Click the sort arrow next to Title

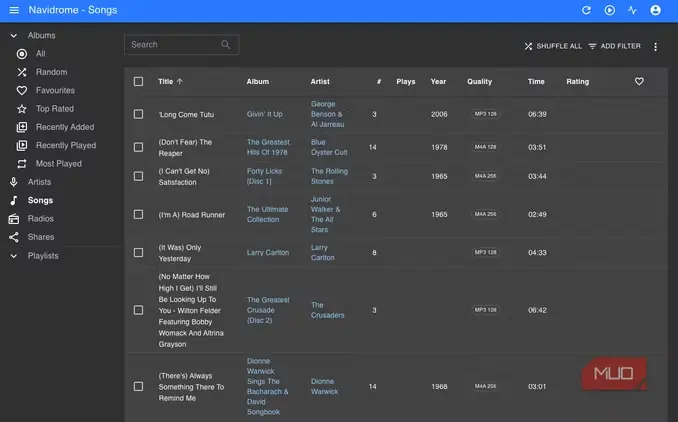pyautogui.click(x=179, y=81)
